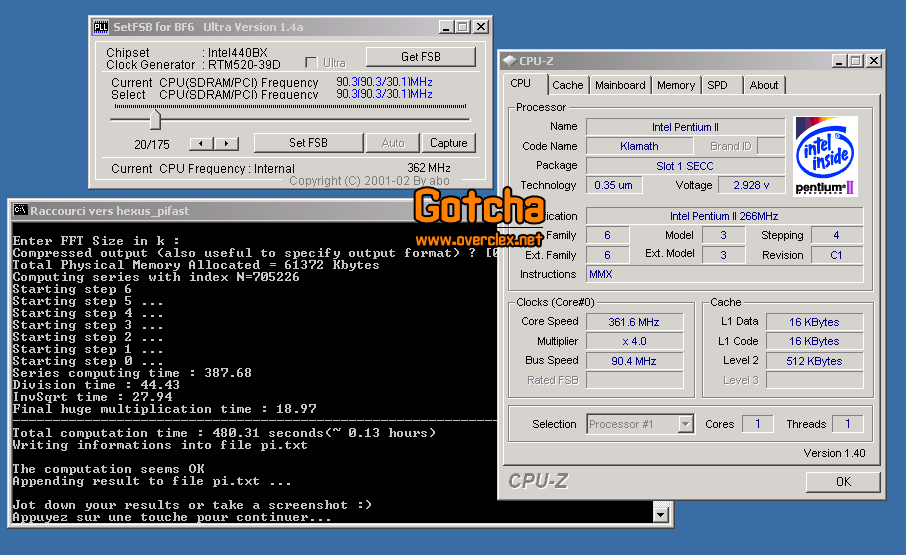Click the Voltage value '2.928 v'
The height and width of the screenshot is (555, 906).
[751, 185]
